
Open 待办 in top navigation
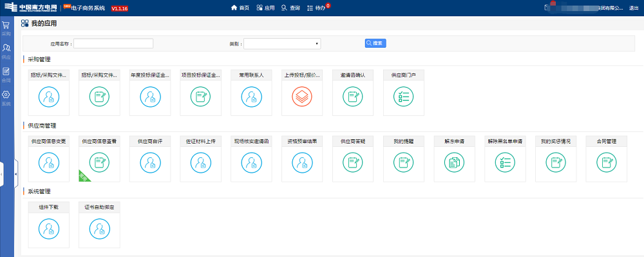(x=316, y=8)
